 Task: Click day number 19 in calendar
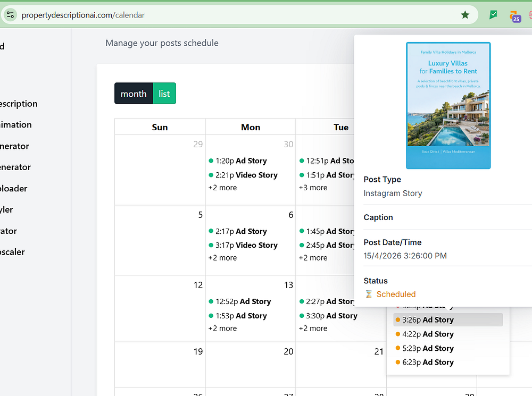tap(198, 351)
